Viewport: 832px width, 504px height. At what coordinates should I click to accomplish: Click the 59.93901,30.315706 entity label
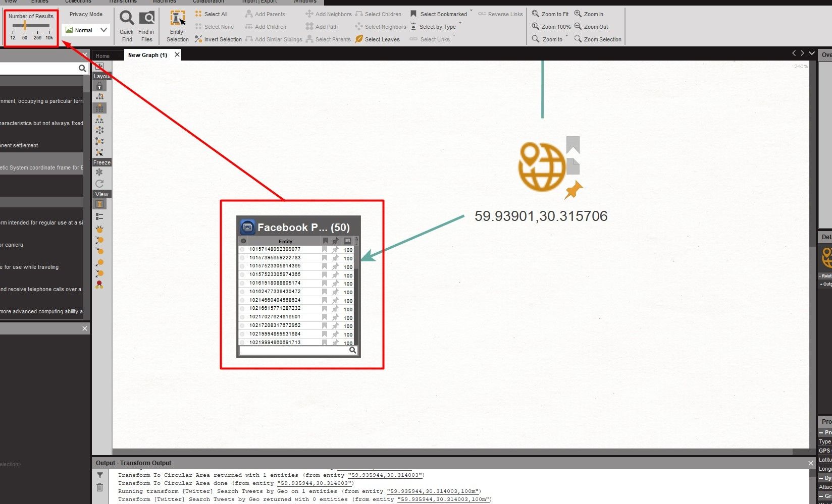point(541,216)
